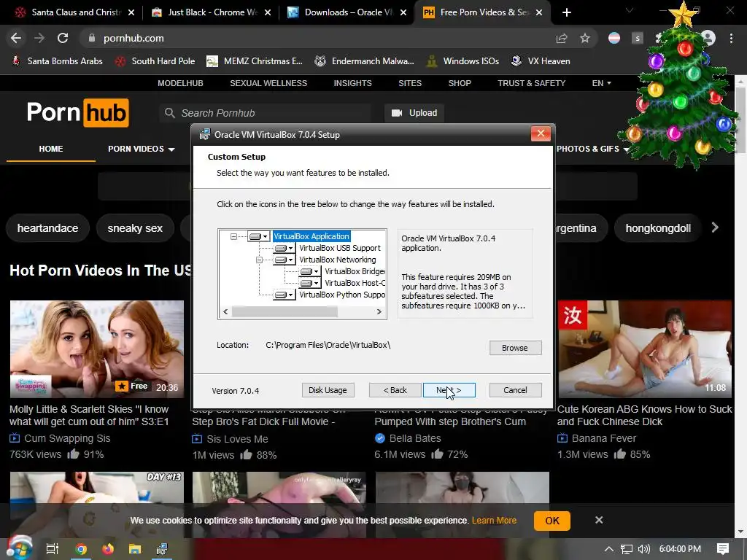Click the share page icon in address bar
Image resolution: width=747 pixels, height=560 pixels.
coord(562,38)
